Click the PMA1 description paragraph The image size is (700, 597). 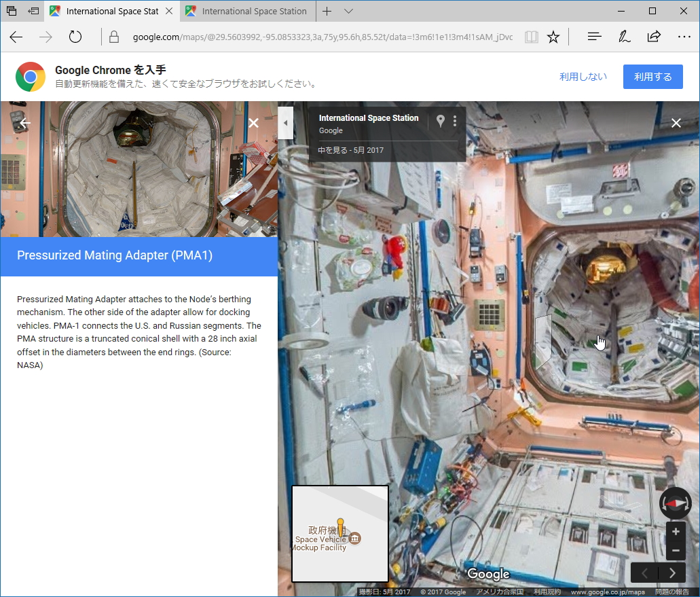[x=139, y=331]
